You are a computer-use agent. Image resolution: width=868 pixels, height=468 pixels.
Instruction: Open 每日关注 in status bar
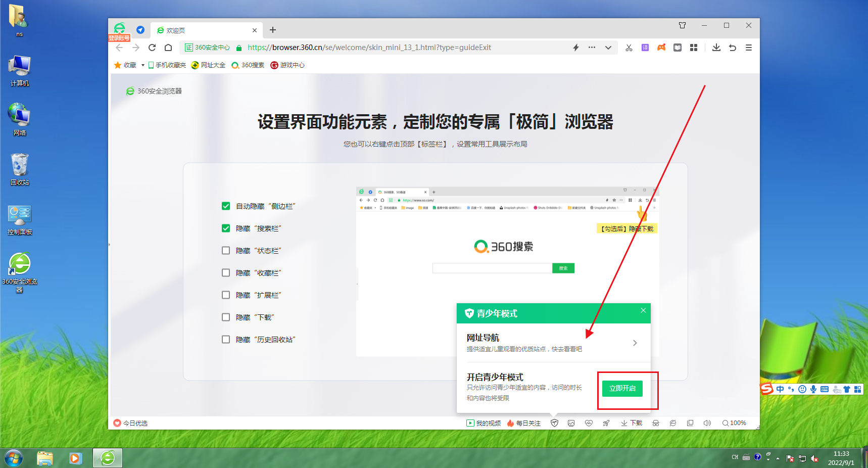(524, 423)
